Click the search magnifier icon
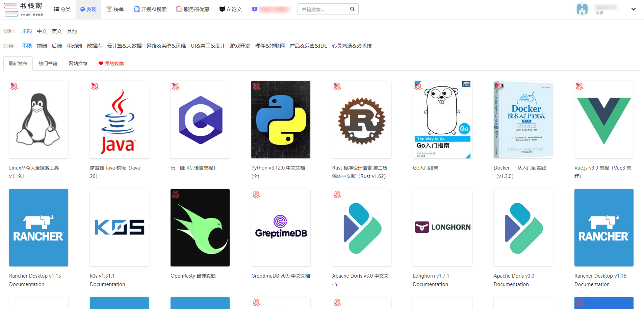The width and height of the screenshot is (644, 309). (x=352, y=9)
